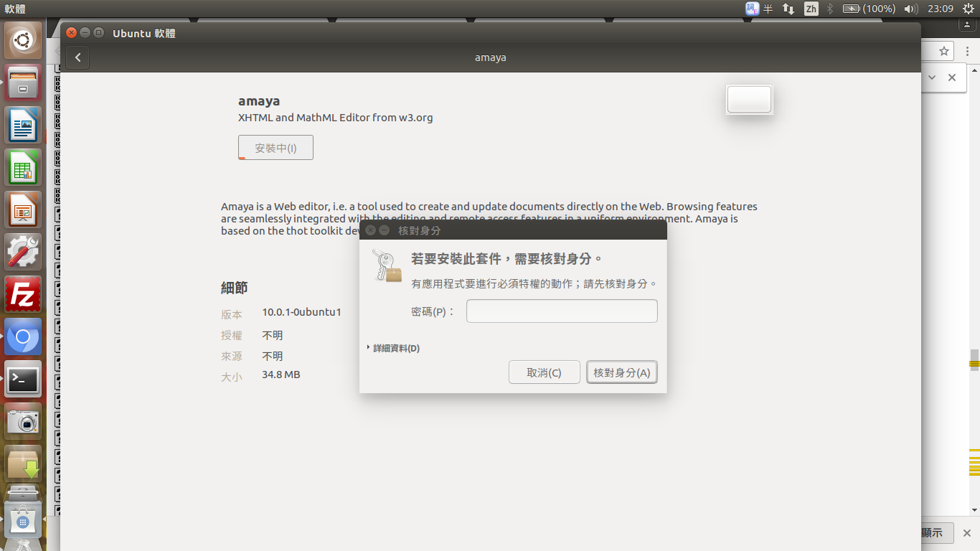The height and width of the screenshot is (551, 980).
Task: Click the 顯示 show button in Chromium
Action: coord(936,533)
